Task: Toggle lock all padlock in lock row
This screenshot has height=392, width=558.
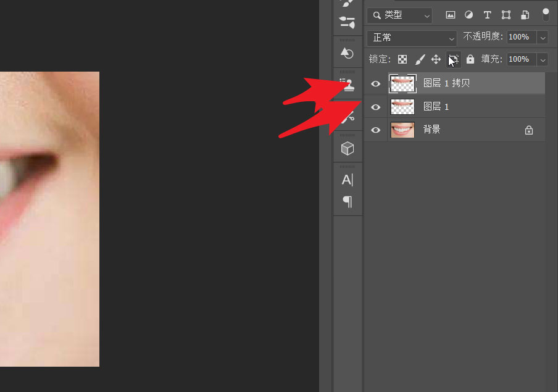Action: 470,59
